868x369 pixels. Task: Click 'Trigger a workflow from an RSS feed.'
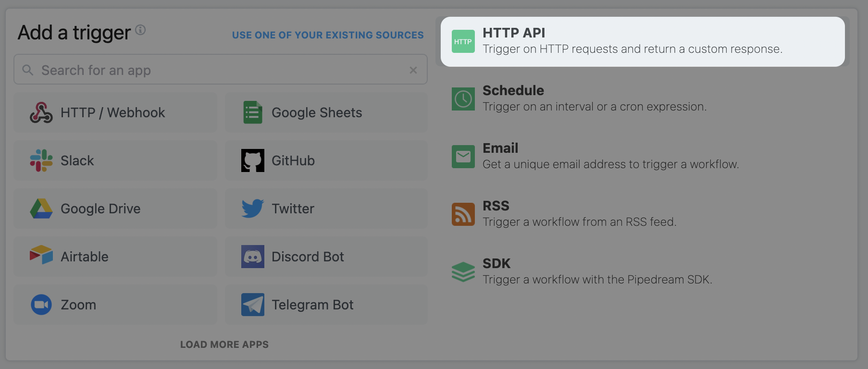[579, 222]
